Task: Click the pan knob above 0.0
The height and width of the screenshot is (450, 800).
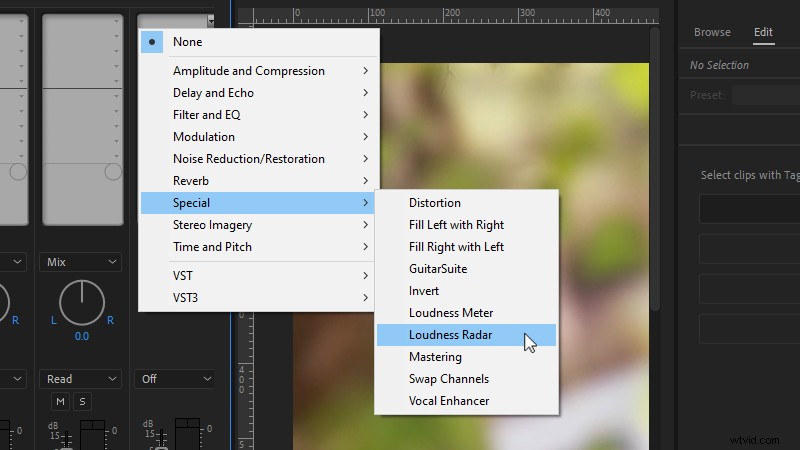Action: pyautogui.click(x=82, y=303)
